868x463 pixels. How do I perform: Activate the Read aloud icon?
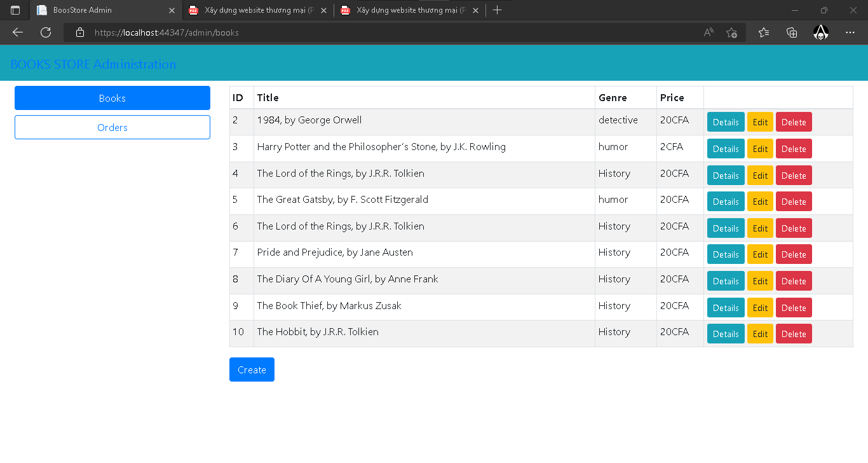tap(709, 32)
